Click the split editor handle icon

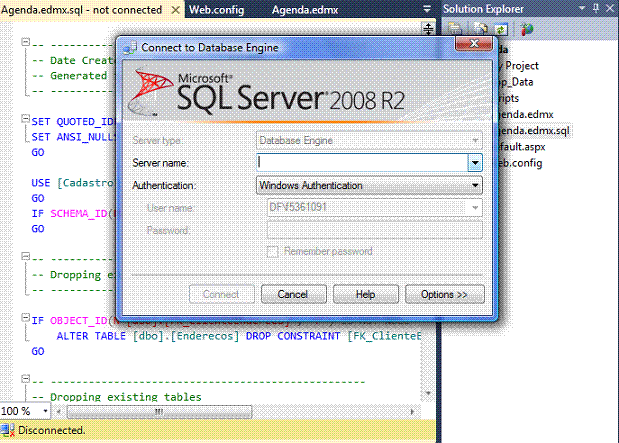pos(428,28)
